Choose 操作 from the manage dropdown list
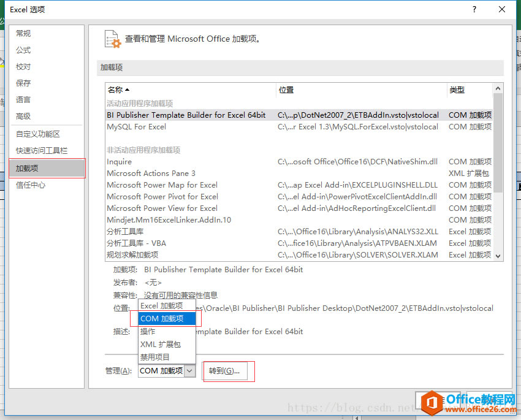521x420 pixels. tap(167, 331)
